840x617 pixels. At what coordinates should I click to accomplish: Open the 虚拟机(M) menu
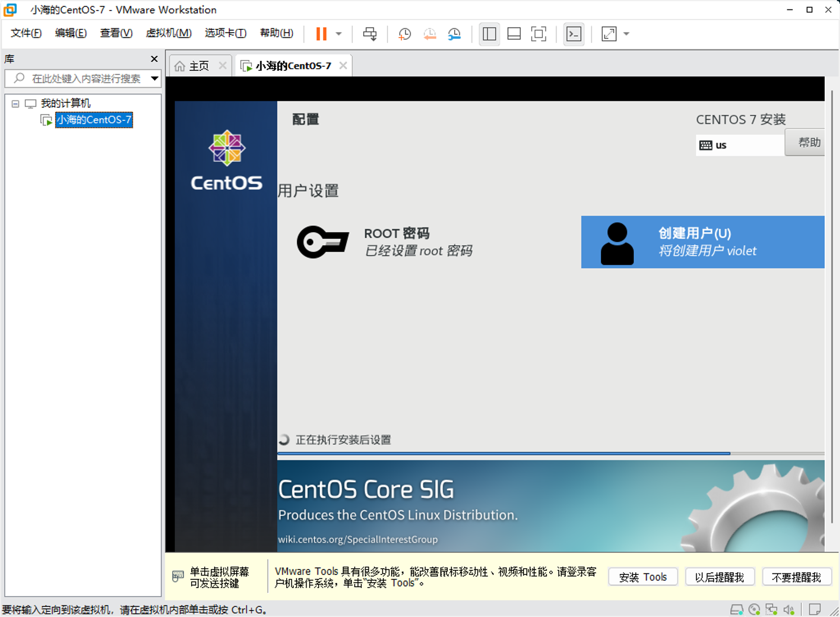coord(169,33)
